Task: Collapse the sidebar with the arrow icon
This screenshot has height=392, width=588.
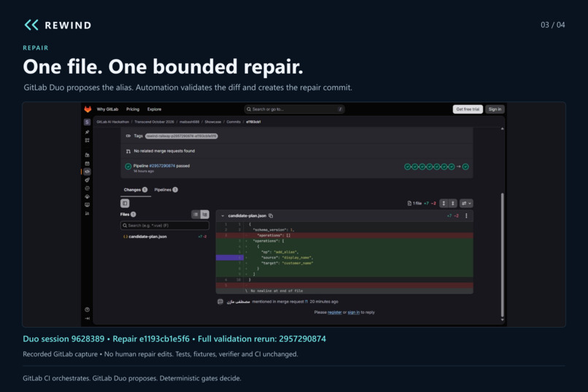Action: pyautogui.click(x=87, y=318)
